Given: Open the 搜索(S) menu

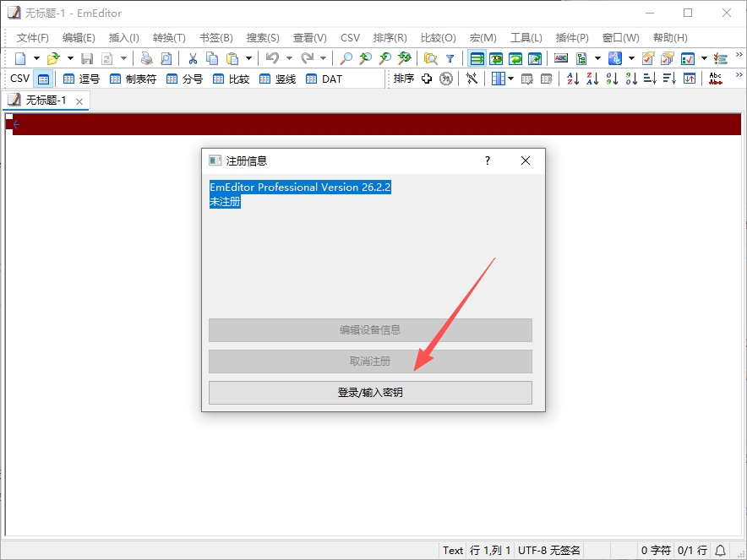Looking at the screenshot, I should pos(263,38).
